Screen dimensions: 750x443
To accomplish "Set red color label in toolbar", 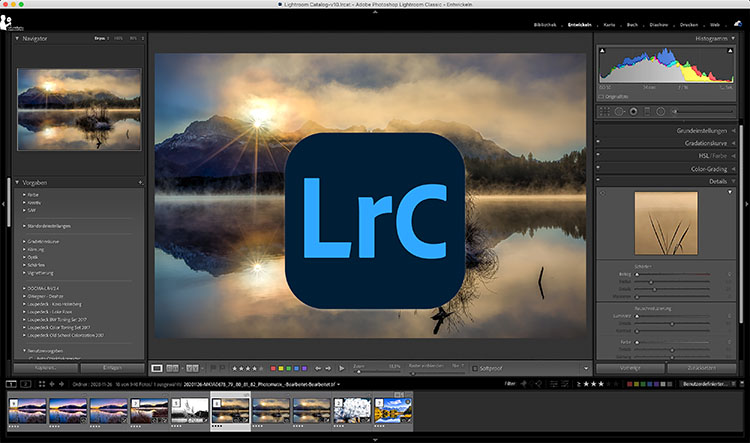I will coord(273,368).
